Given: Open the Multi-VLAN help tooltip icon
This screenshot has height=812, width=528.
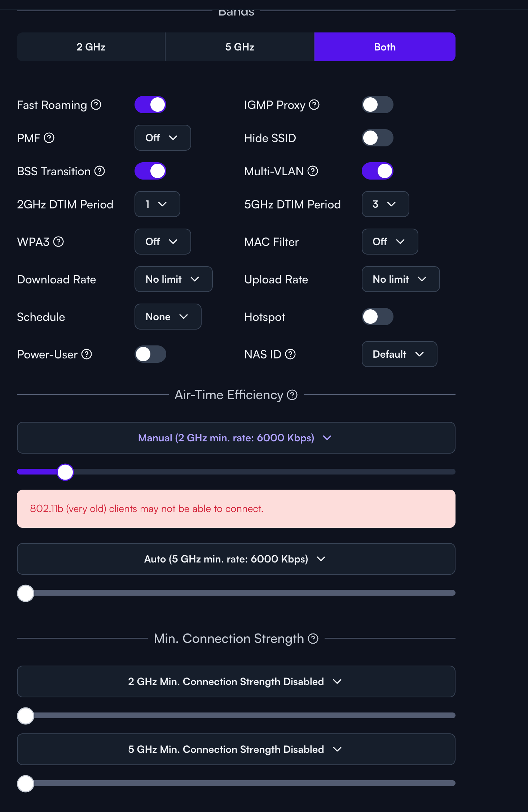Looking at the screenshot, I should 313,171.
